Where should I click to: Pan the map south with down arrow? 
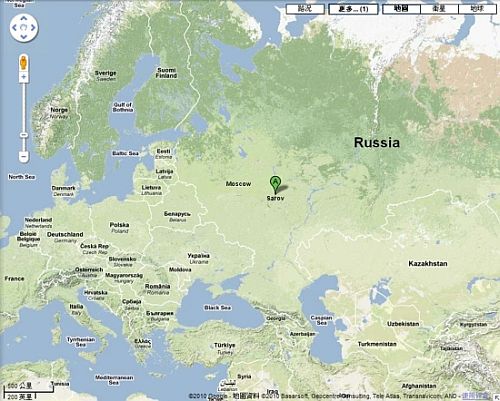tap(23, 37)
